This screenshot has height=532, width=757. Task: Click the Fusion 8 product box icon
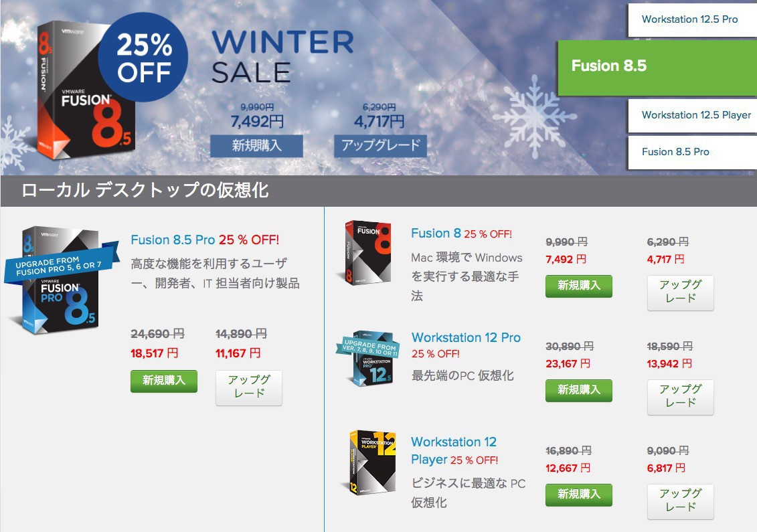(368, 253)
